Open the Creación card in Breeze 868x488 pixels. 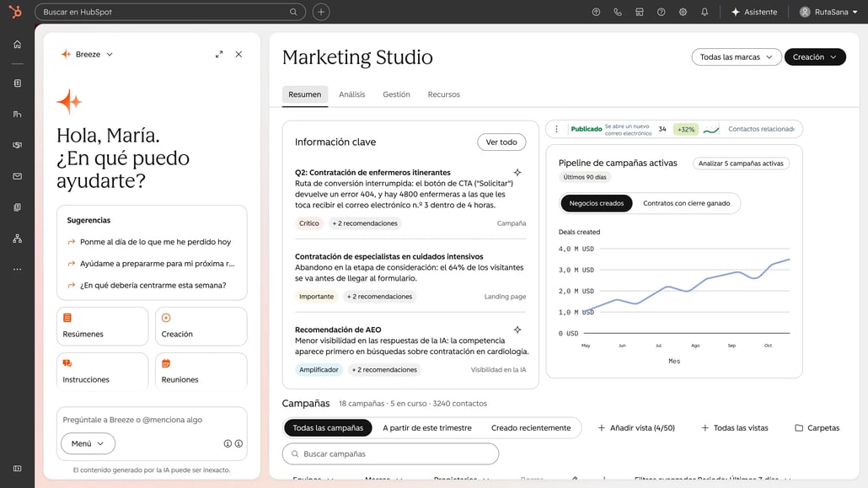point(201,326)
